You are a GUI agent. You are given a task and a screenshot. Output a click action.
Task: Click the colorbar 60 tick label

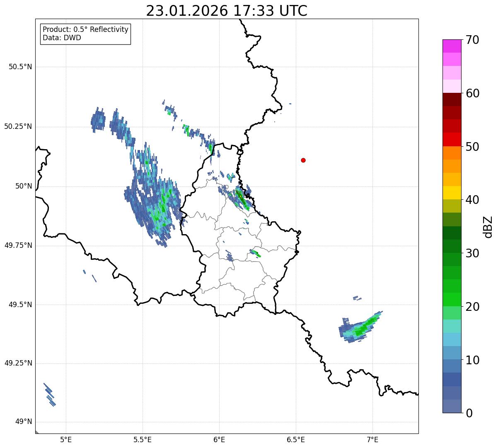tap(472, 93)
